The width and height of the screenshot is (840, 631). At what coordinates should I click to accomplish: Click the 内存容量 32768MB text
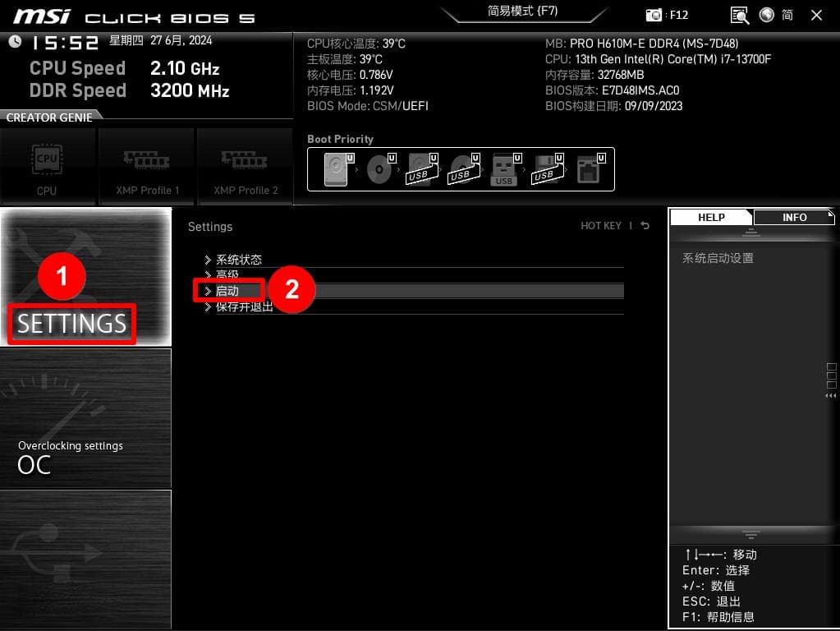pos(594,75)
